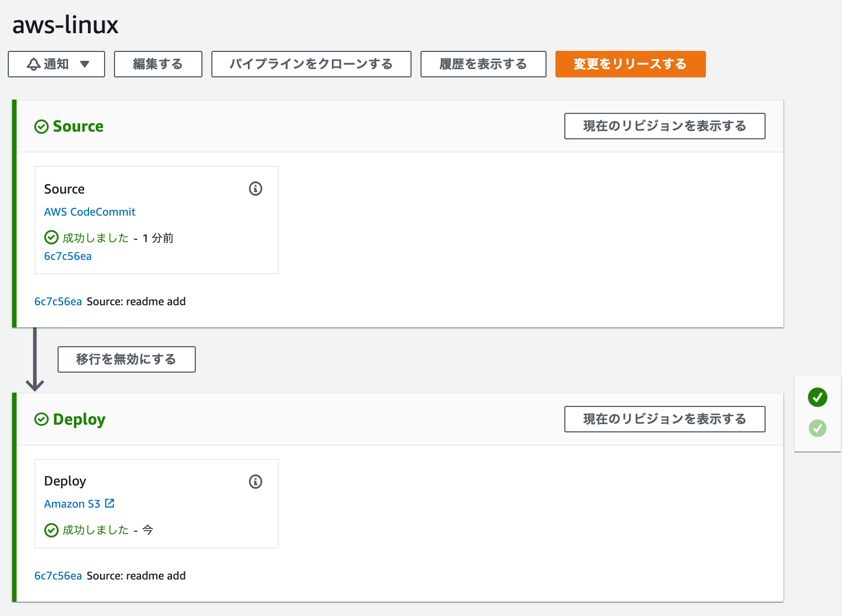Open commit 6c7c56ea link beside Deploy stage's readme add
The height and width of the screenshot is (616, 842).
click(x=58, y=576)
